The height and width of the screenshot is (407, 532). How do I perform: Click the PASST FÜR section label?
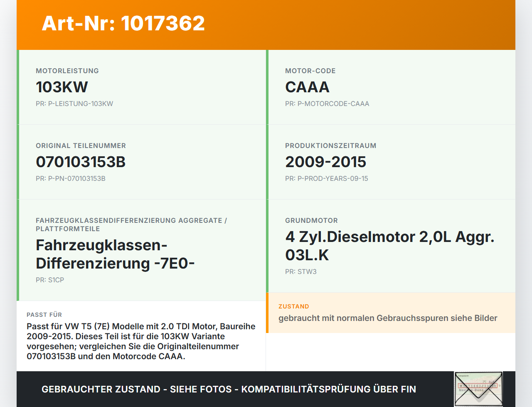(44, 315)
